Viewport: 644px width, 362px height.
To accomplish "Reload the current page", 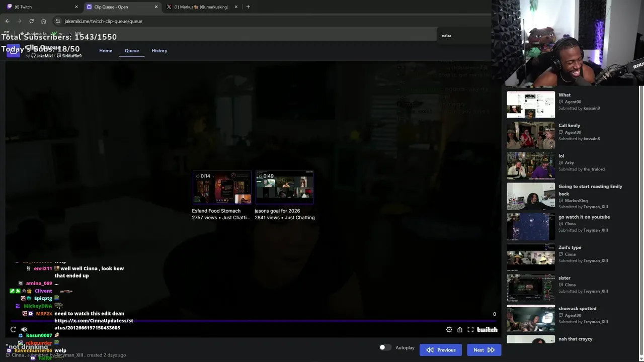I will 31,21.
